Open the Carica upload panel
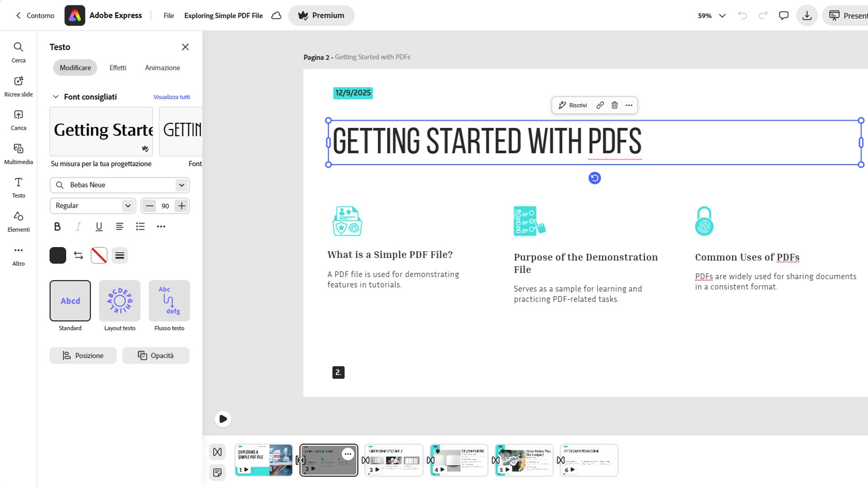The width and height of the screenshot is (868, 487). coord(18,120)
